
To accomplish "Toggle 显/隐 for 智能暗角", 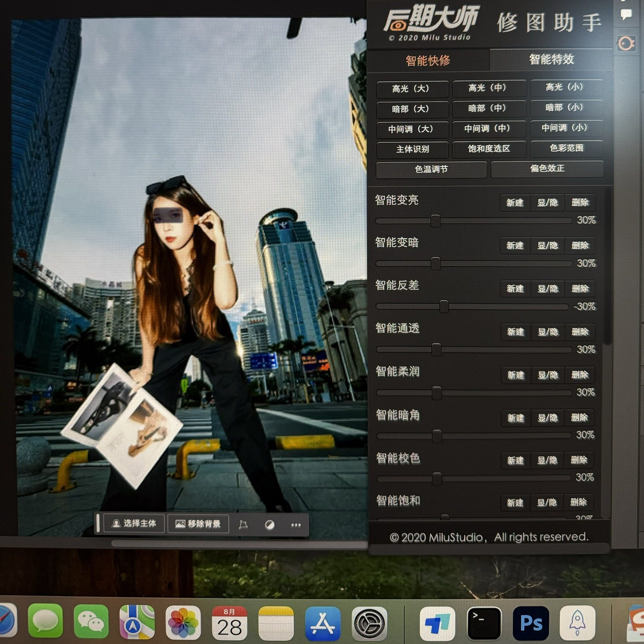I will coord(547,417).
